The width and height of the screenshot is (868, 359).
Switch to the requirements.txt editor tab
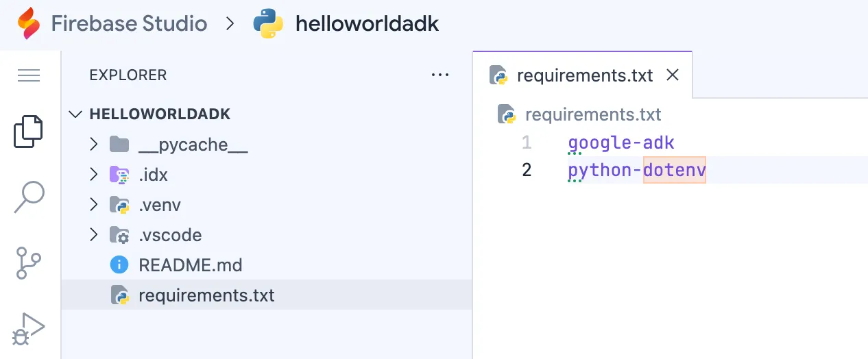tap(585, 75)
